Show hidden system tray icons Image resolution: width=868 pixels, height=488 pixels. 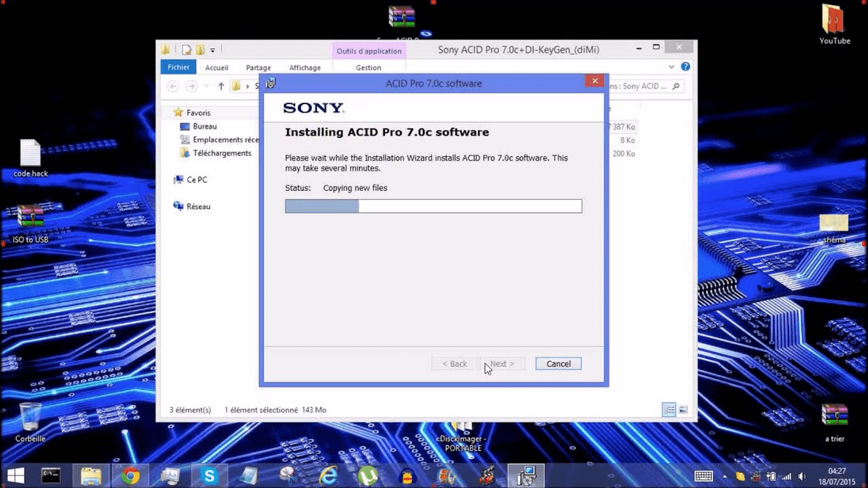point(726,476)
